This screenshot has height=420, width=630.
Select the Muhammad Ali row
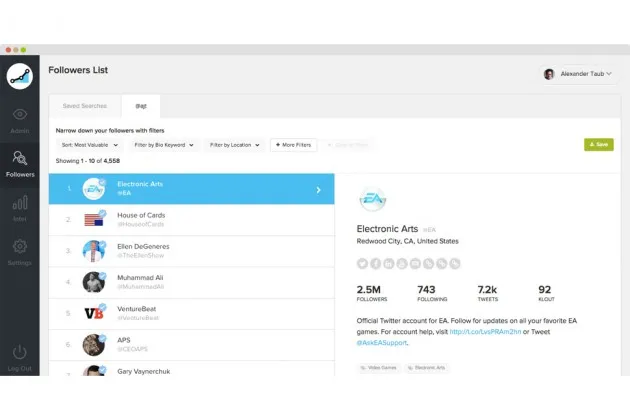[x=192, y=282]
